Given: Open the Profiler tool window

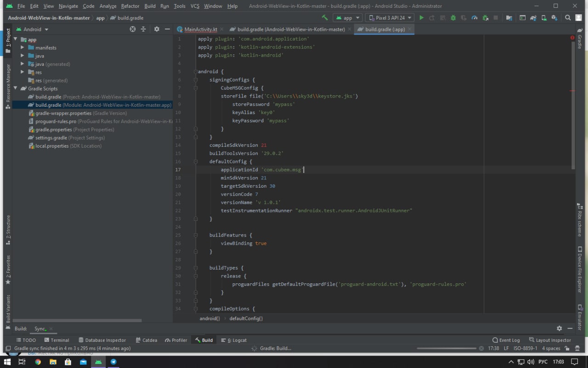Looking at the screenshot, I should click(176, 340).
